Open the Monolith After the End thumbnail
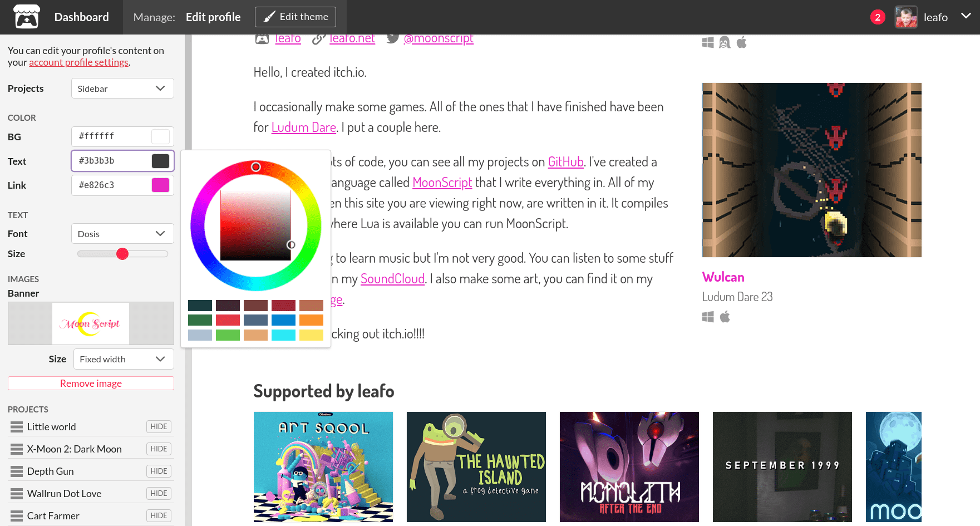Image resolution: width=980 pixels, height=526 pixels. 629,467
